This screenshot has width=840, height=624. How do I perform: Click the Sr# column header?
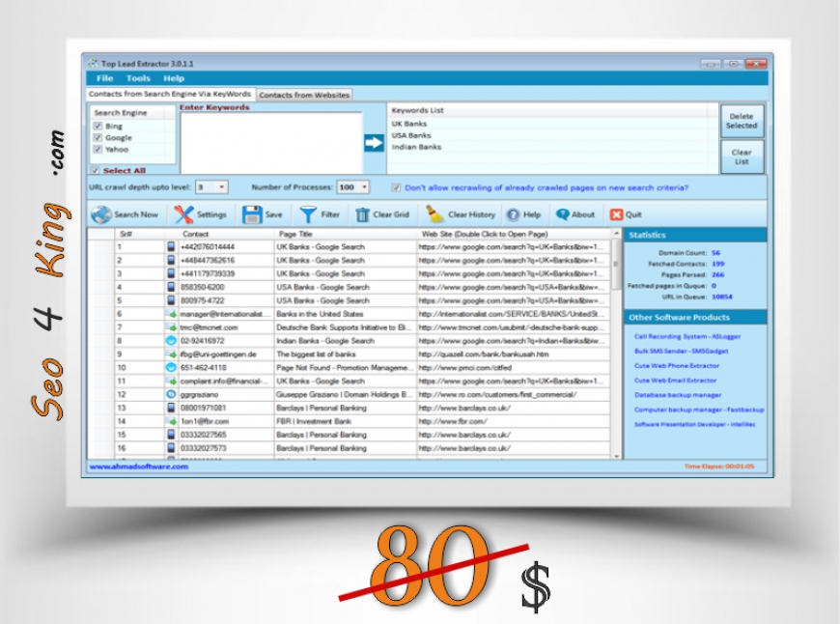[139, 234]
